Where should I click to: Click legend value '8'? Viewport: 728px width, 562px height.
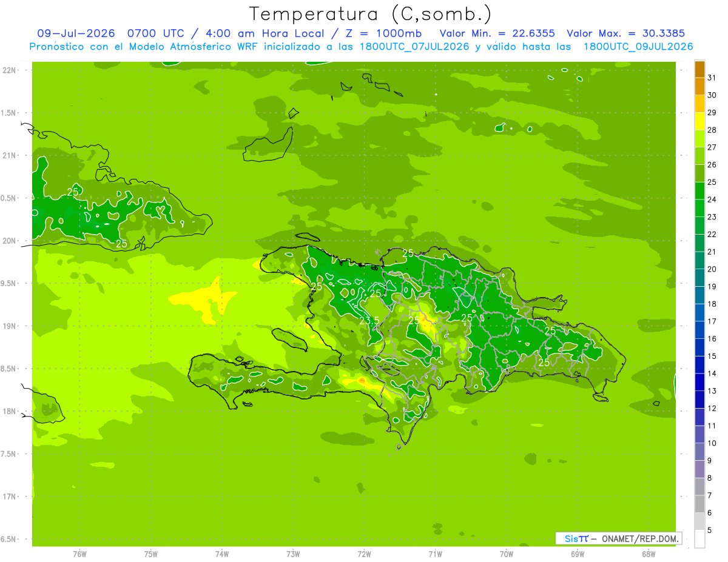[x=710, y=478]
